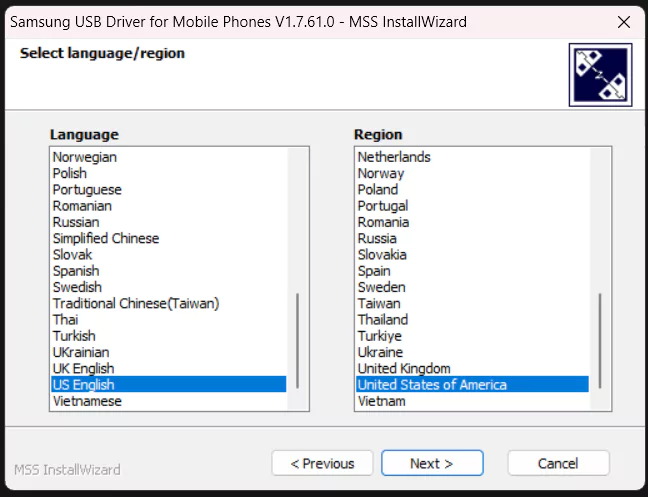Viewport: 648px width, 497px height.
Task: Choose Taiwan region
Action: tap(472, 303)
